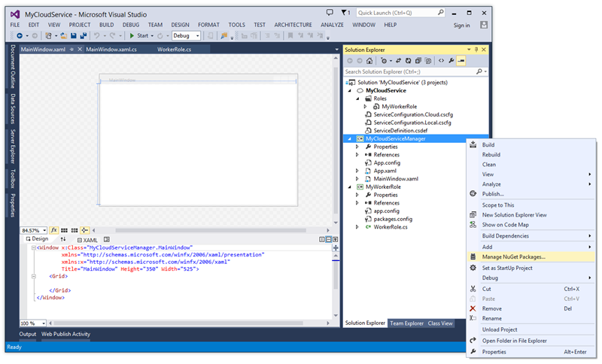Click the Collapse All icon in Solution Explorer
The height and width of the screenshot is (364, 602).
418,61
